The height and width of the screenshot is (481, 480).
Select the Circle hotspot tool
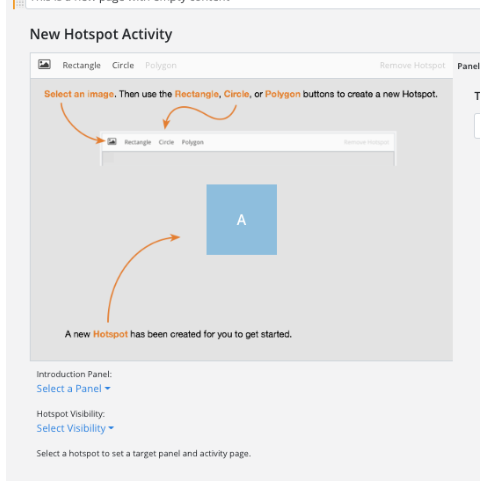[123, 65]
